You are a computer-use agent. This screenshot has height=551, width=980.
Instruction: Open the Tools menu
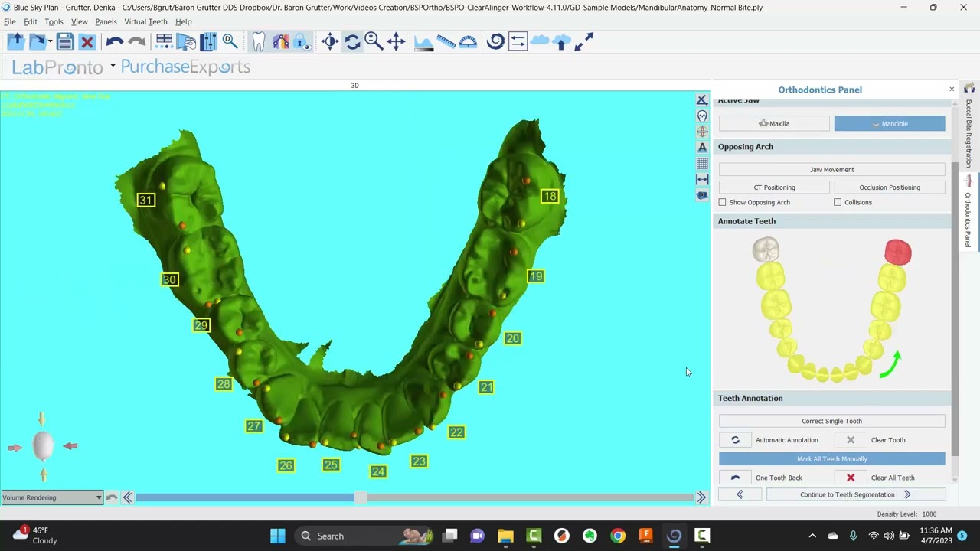tap(54, 21)
